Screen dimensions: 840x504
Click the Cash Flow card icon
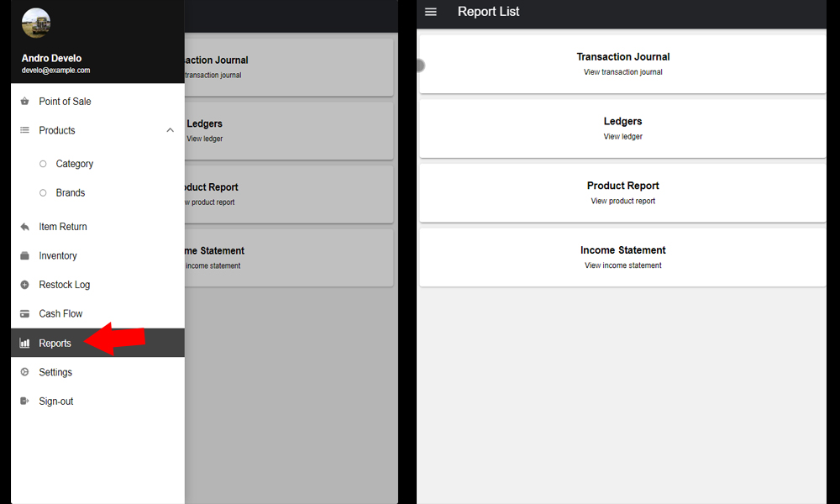click(24, 314)
